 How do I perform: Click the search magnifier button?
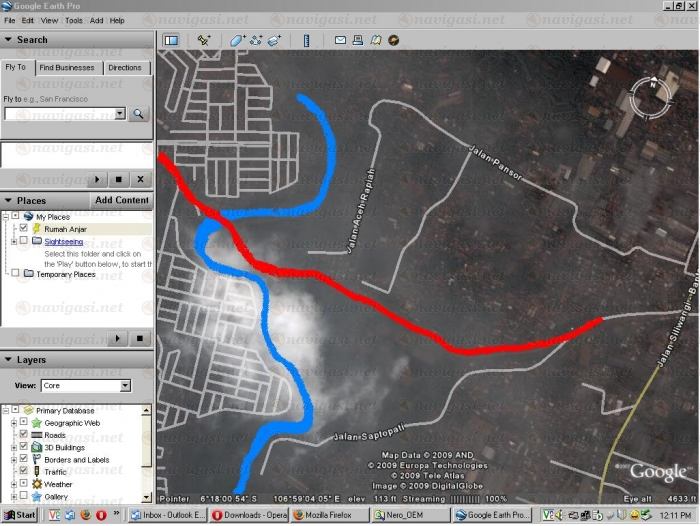(139, 113)
